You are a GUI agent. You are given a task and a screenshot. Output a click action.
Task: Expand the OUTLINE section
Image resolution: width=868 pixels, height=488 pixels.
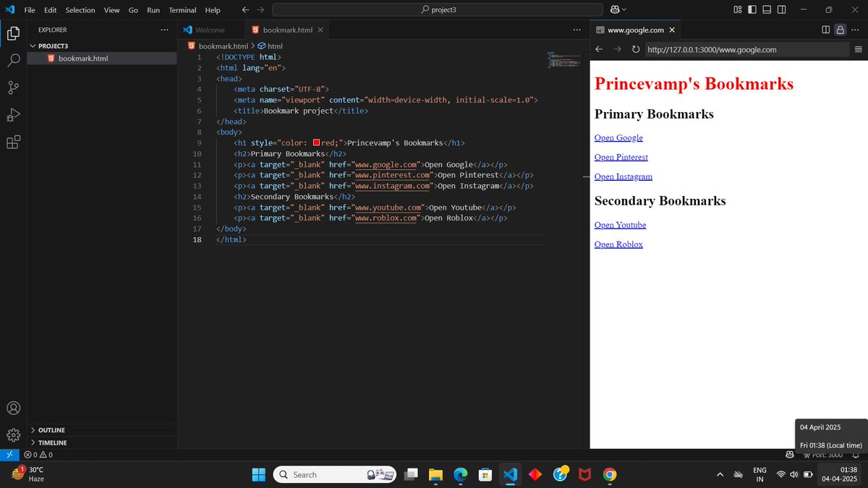pos(101,430)
